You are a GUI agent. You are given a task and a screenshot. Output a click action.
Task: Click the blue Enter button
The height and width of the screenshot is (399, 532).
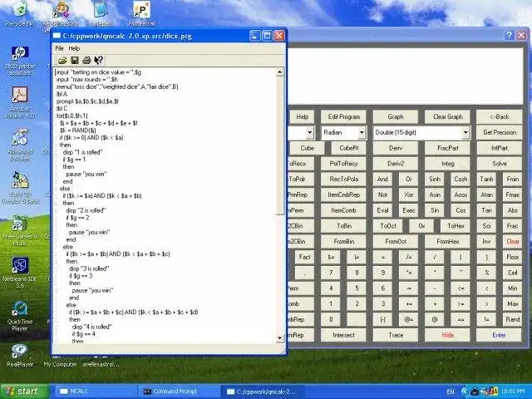point(499,335)
